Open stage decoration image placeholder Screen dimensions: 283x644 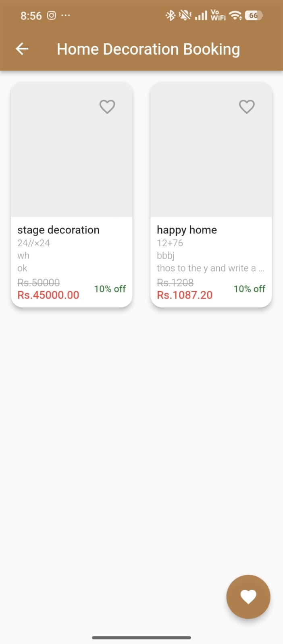[72, 157]
